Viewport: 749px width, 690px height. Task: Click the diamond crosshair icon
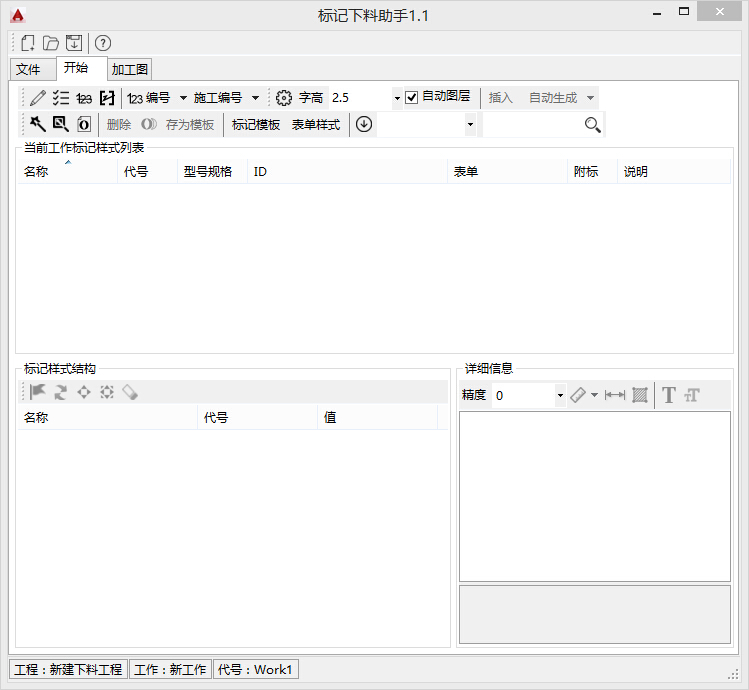pos(84,392)
